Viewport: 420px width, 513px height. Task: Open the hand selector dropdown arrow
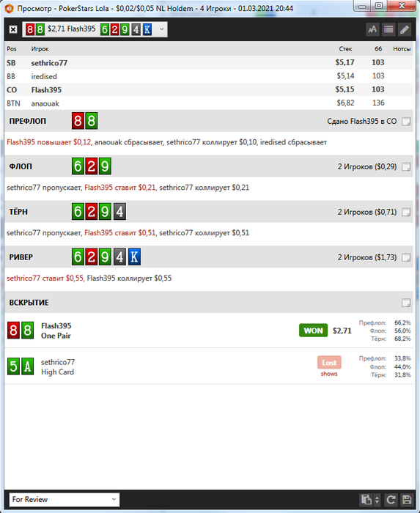pyautogui.click(x=161, y=29)
